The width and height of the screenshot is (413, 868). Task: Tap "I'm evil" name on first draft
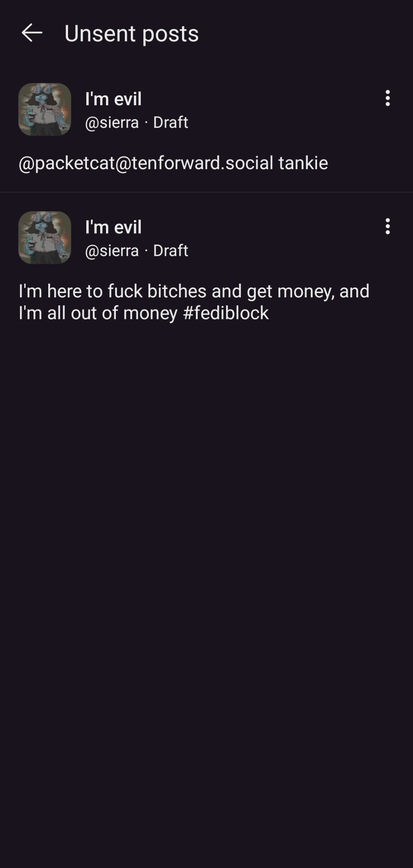coord(113,99)
